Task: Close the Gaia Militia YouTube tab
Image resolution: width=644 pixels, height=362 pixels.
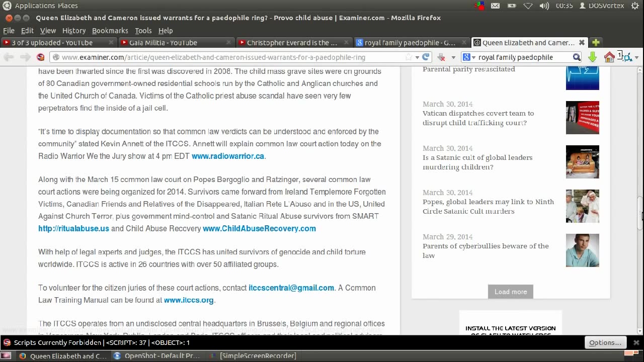Action: pos(228,43)
